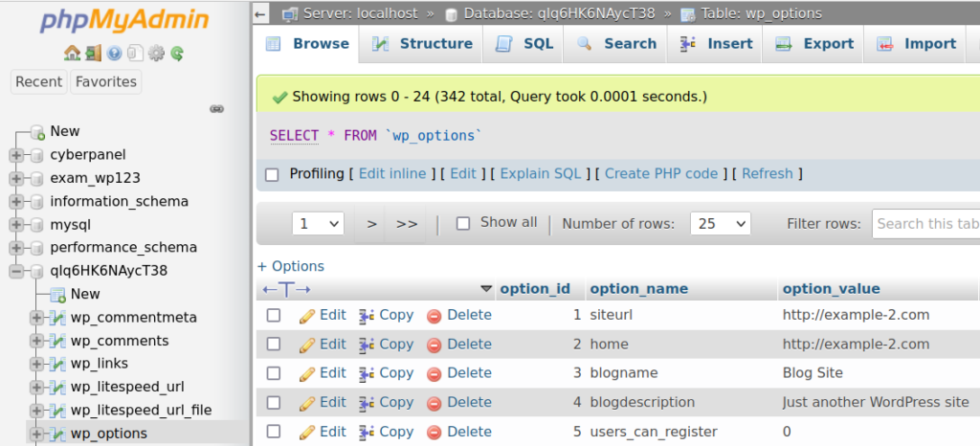The width and height of the screenshot is (980, 446).
Task: Click pencil Edit icon for siteurl row
Action: pyautogui.click(x=307, y=315)
